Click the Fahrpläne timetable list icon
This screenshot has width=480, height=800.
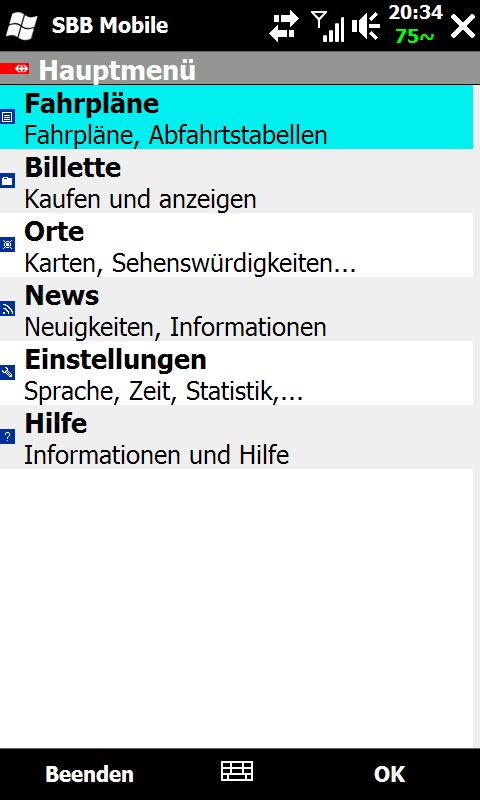point(7,117)
